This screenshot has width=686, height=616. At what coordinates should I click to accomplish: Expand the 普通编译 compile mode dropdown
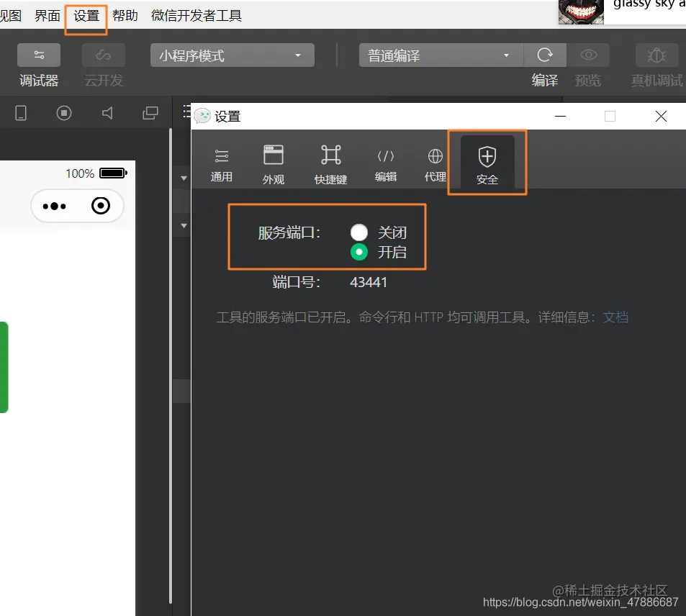pyautogui.click(x=439, y=55)
